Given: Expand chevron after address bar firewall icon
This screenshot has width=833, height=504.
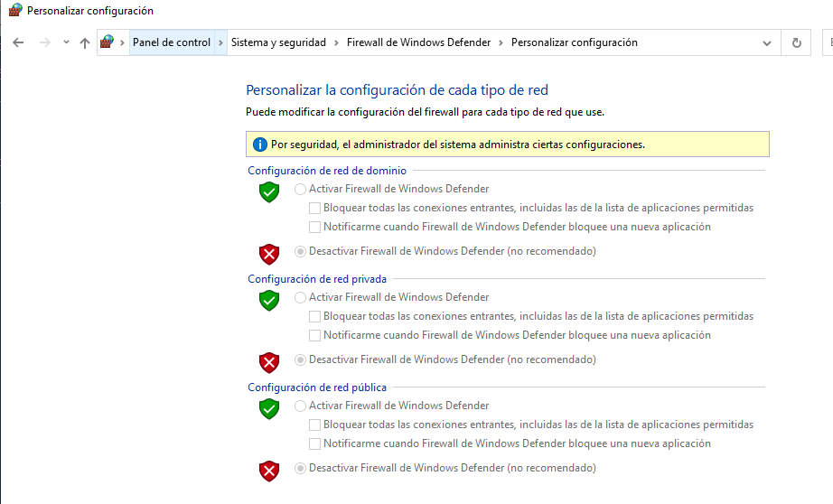Looking at the screenshot, I should tap(122, 42).
